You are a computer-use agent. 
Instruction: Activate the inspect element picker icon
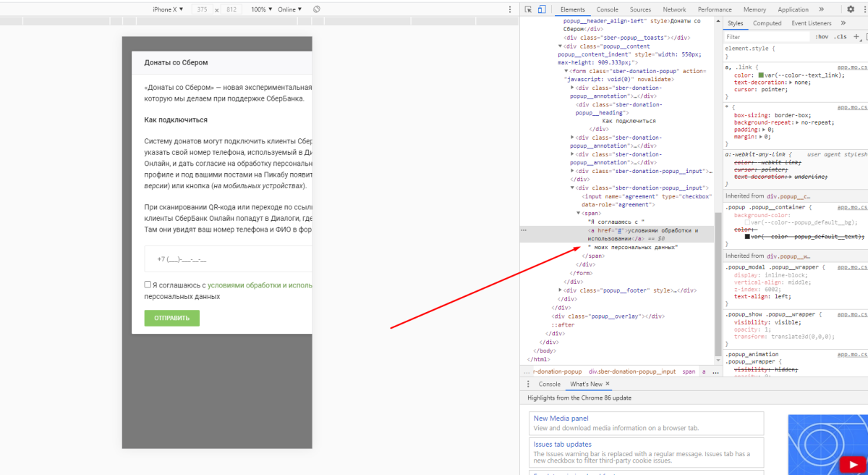(528, 9)
